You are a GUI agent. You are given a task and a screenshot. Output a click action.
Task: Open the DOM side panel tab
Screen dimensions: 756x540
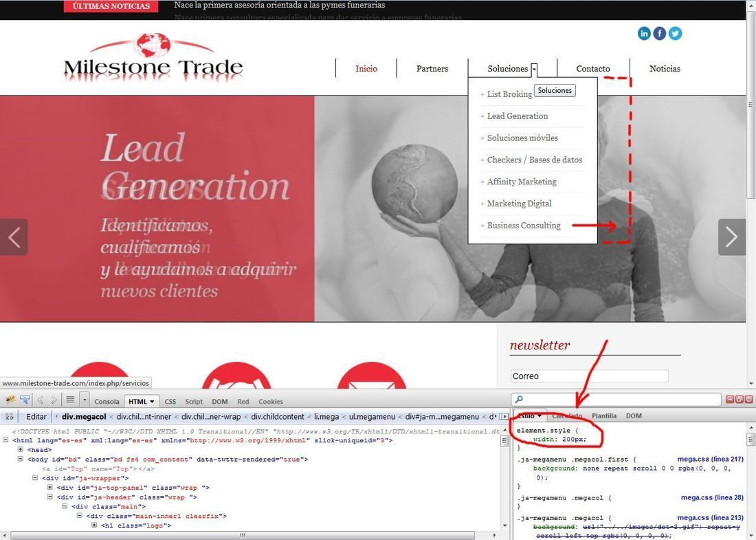(x=634, y=415)
